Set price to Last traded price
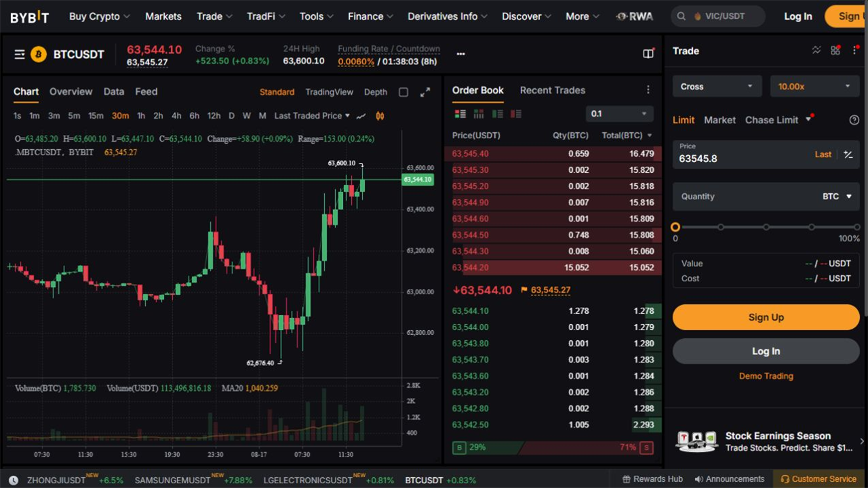868x488 pixels. [x=823, y=155]
